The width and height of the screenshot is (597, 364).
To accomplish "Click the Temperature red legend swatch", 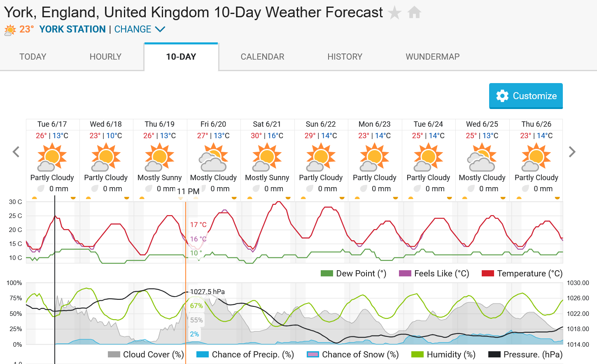I will [x=487, y=274].
